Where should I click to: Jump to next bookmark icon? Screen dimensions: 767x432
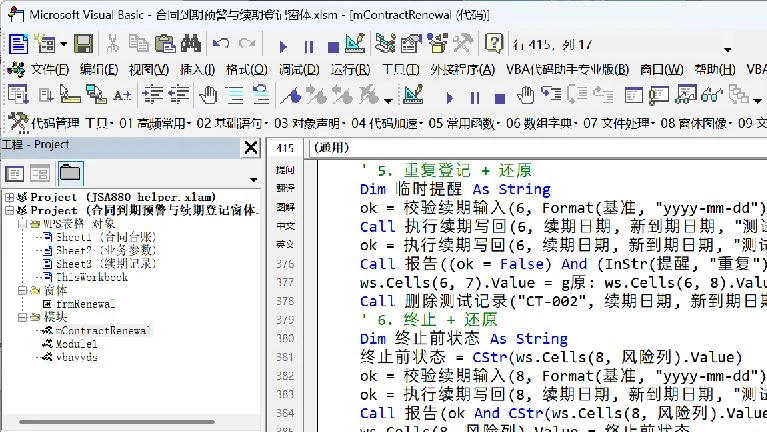click(316, 95)
